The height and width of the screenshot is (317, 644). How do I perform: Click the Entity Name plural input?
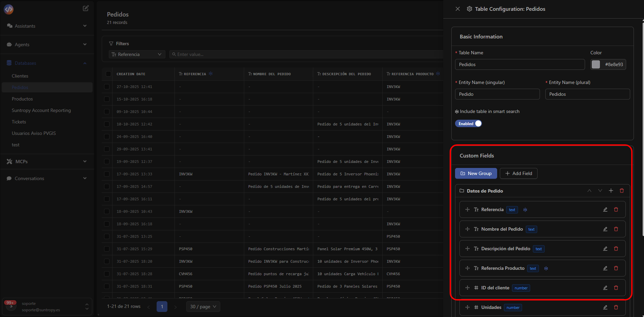[588, 94]
